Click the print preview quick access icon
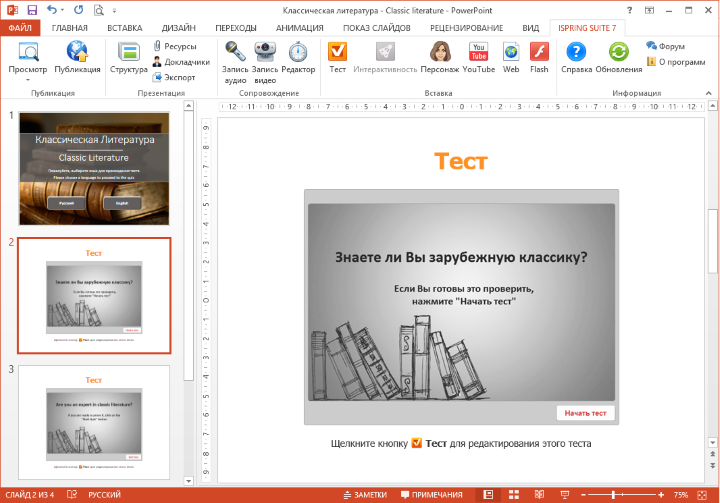This screenshot has height=503, width=720. pyautogui.click(x=98, y=10)
